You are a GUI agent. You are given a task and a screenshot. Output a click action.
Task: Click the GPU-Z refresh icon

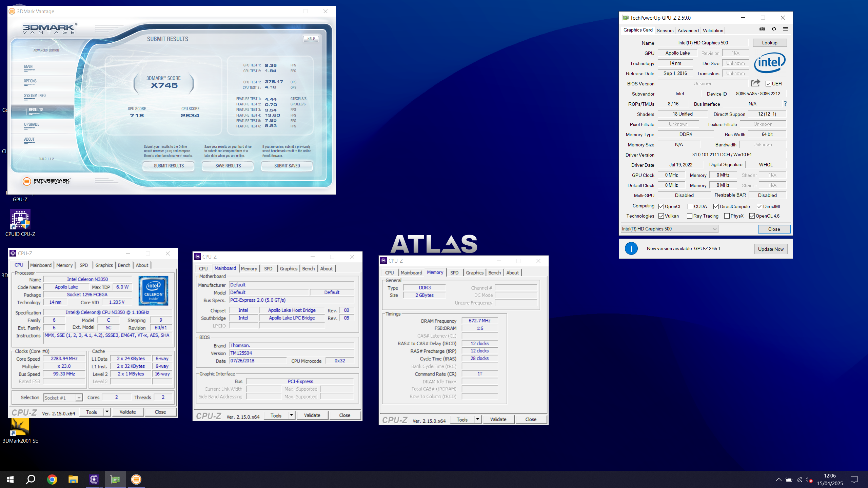(774, 29)
